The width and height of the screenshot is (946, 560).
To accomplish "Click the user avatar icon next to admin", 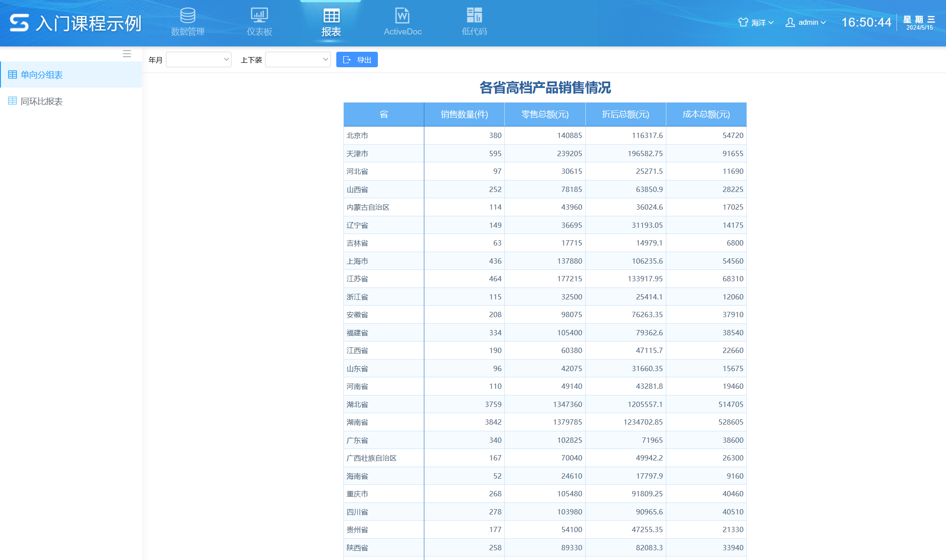I will (x=790, y=22).
